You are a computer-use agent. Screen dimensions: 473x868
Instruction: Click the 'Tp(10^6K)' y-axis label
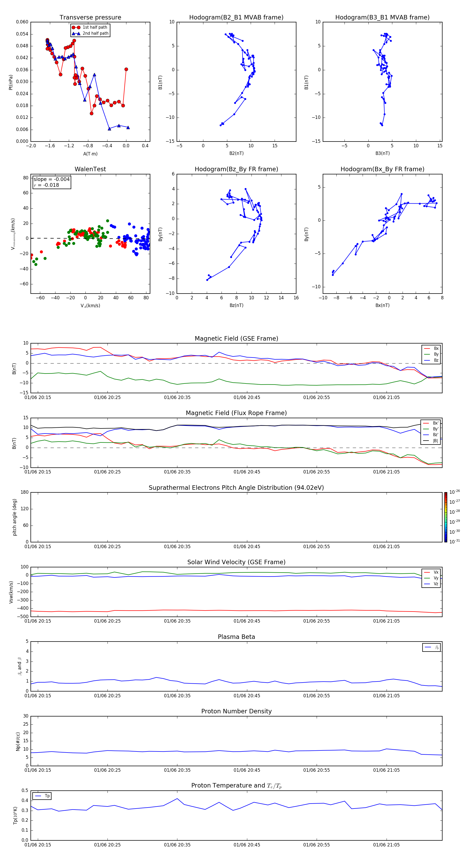click(x=15, y=815)
